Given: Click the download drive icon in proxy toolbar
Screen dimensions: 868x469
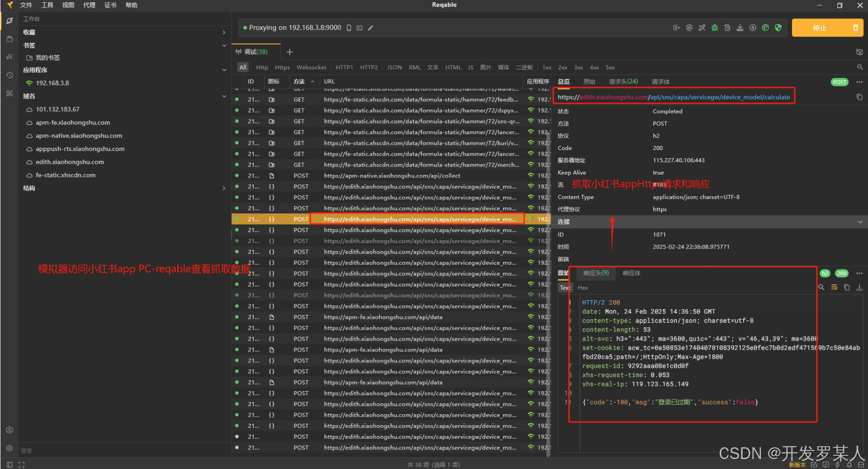Looking at the screenshot, I should point(740,28).
